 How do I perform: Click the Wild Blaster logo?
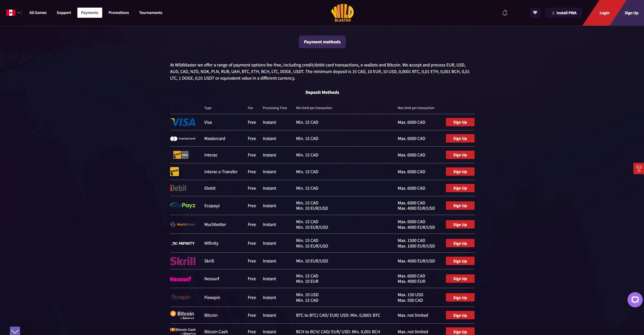[342, 13]
